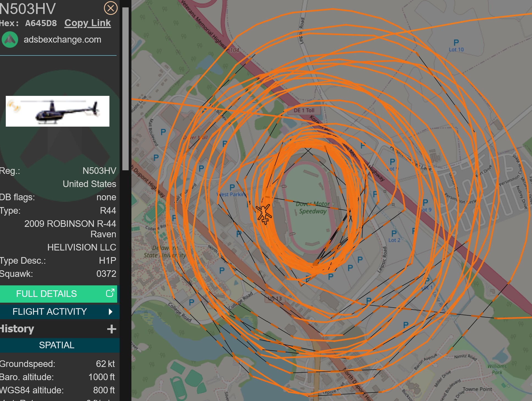Click the Type Desc. value H1P

pos(107,261)
